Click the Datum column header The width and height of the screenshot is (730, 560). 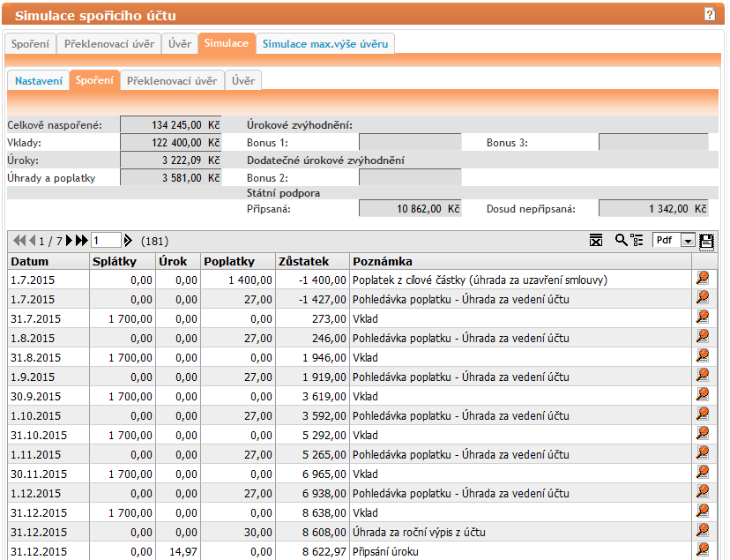(48, 261)
